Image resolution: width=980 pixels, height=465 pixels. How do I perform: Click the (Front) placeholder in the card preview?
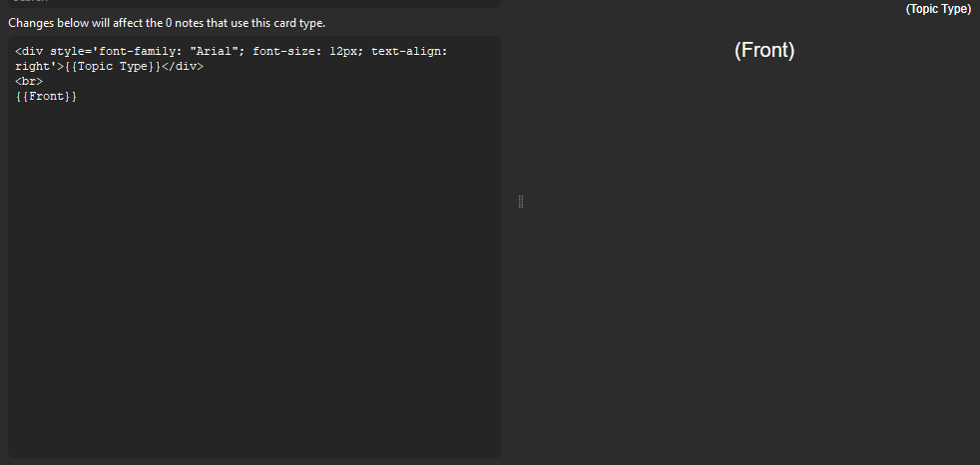(764, 50)
